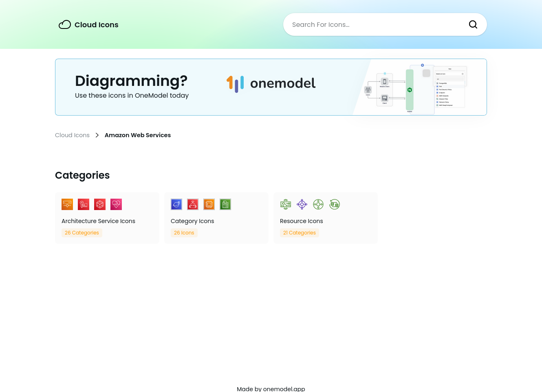
Task: Select Amazon Web Services breadcrumb
Action: click(138, 135)
